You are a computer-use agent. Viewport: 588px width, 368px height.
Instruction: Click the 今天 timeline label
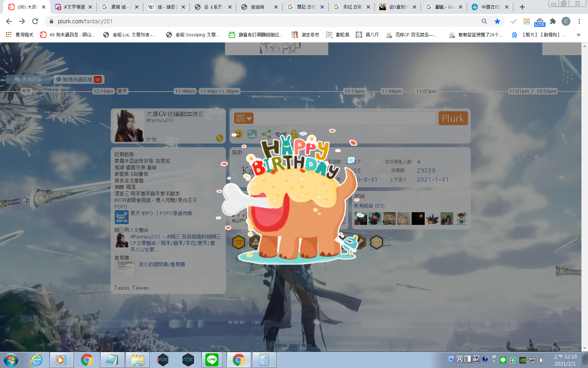[26, 91]
